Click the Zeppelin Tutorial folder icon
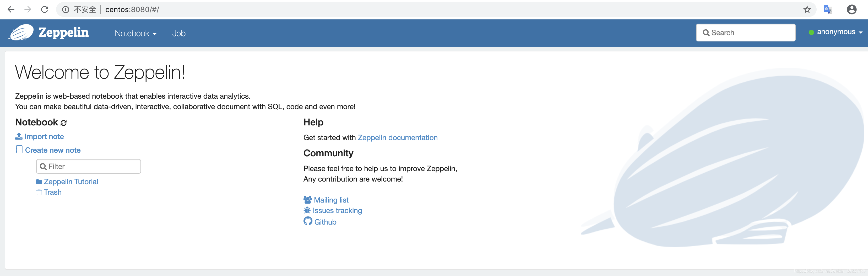Screen dimensions: 868x276 click(39, 182)
